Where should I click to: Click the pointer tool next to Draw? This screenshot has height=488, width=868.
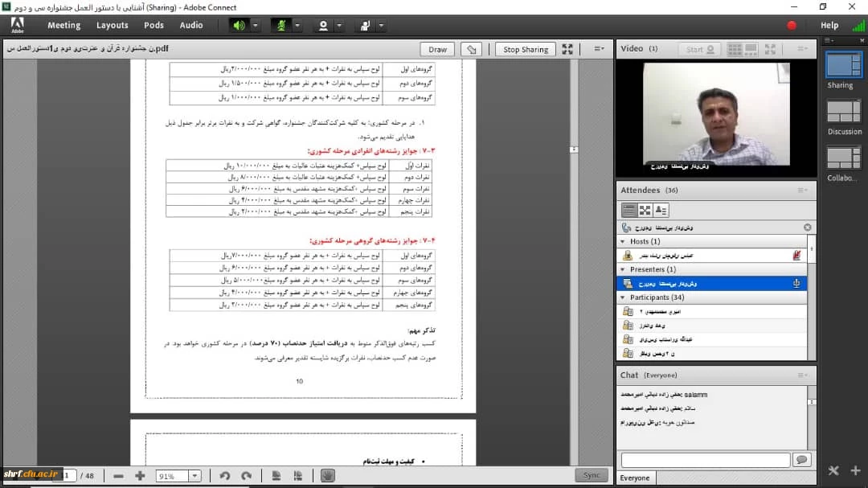473,49
